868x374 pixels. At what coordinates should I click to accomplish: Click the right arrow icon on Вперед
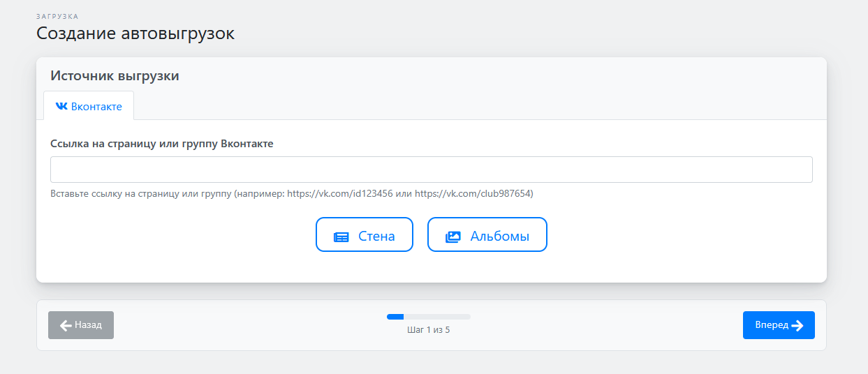[x=797, y=325]
